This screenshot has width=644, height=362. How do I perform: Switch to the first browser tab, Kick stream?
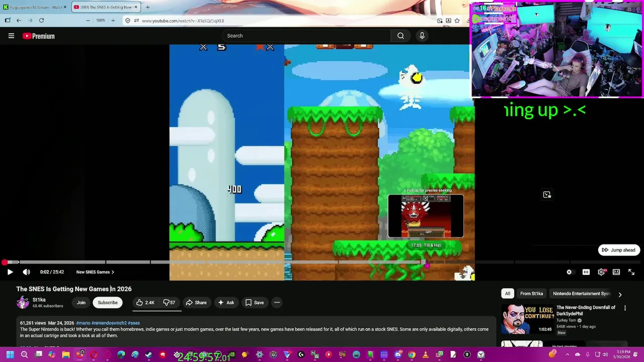click(34, 7)
